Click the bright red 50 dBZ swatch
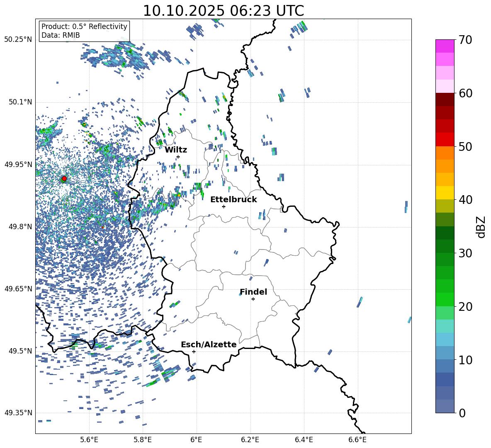The image size is (491, 448). click(445, 140)
